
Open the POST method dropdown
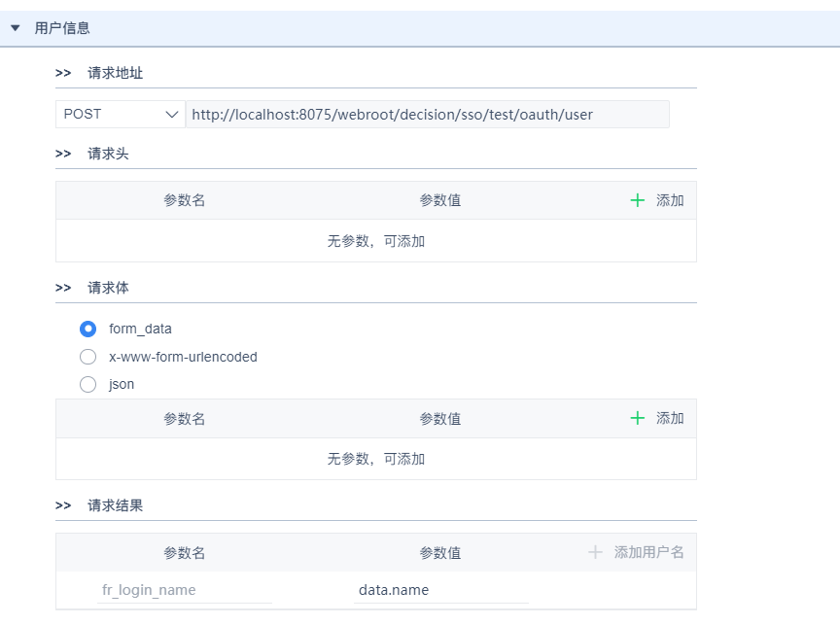point(120,115)
